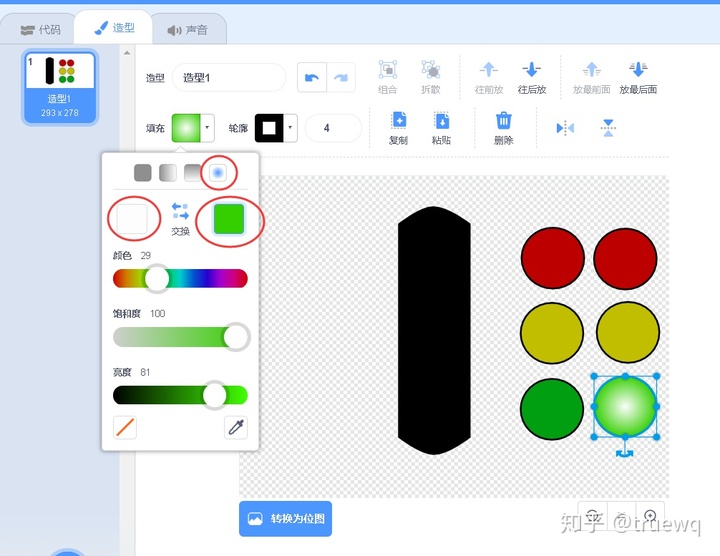Click the rotation handle below selected circle
720x556 pixels.
624,454
